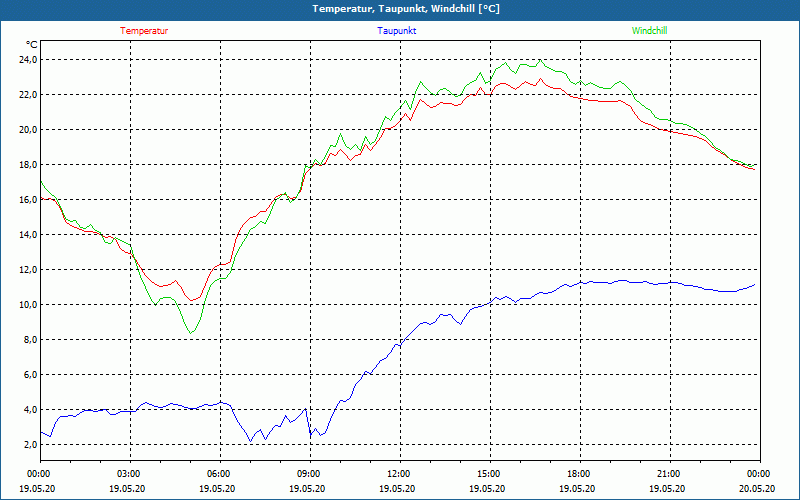Select the 22,0 y-axis value

point(28,95)
